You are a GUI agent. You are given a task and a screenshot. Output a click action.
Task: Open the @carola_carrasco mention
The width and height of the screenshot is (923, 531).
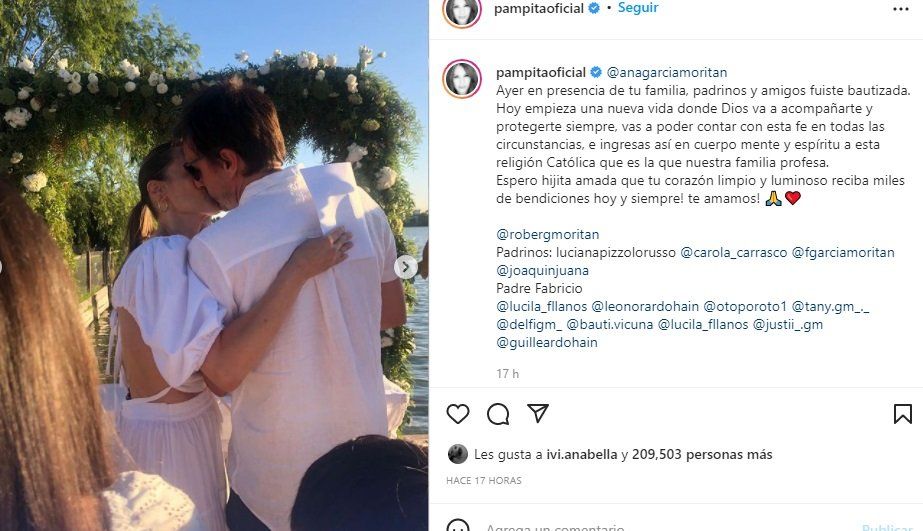[733, 253]
